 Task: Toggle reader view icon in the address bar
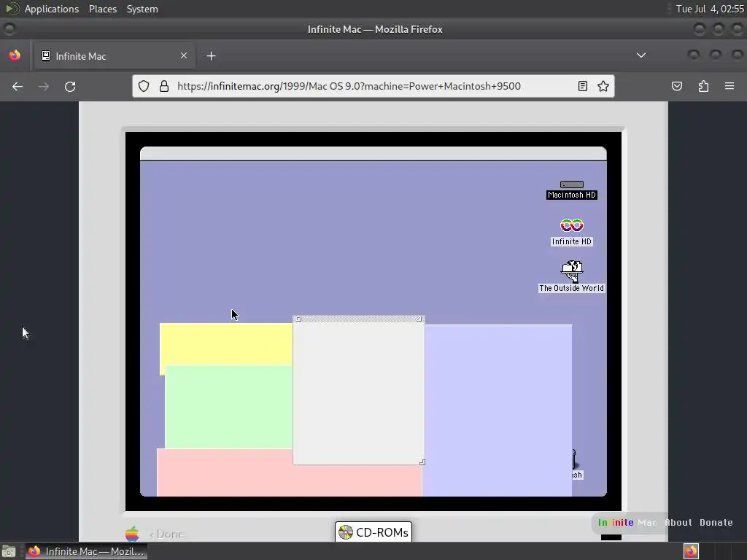583,86
